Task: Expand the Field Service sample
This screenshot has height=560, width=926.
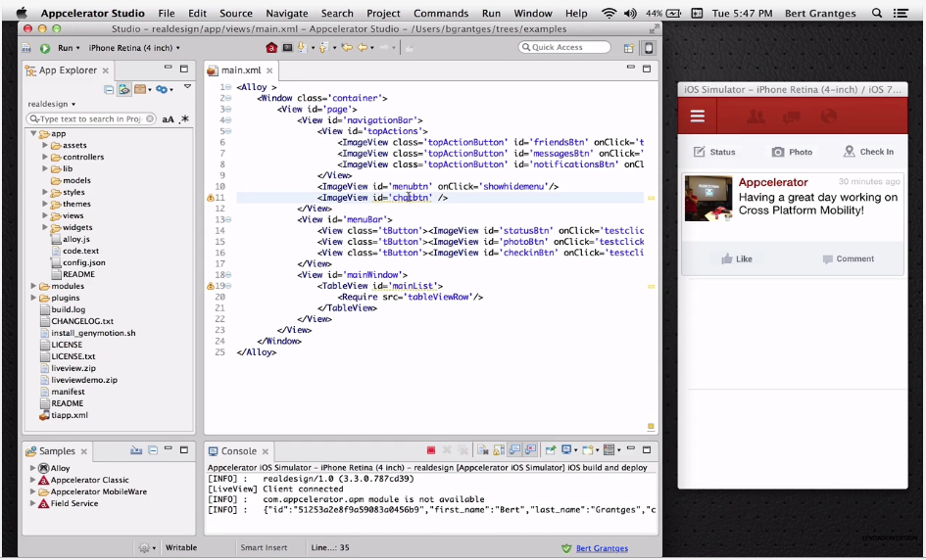Action: [33, 503]
